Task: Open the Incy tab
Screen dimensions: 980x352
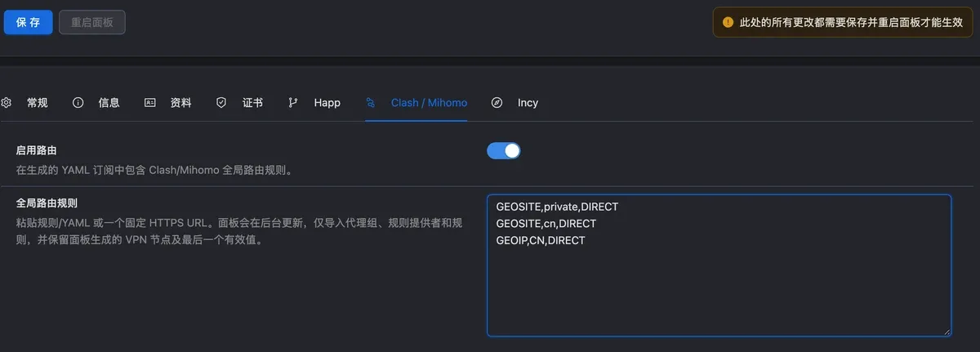Action: (528, 103)
